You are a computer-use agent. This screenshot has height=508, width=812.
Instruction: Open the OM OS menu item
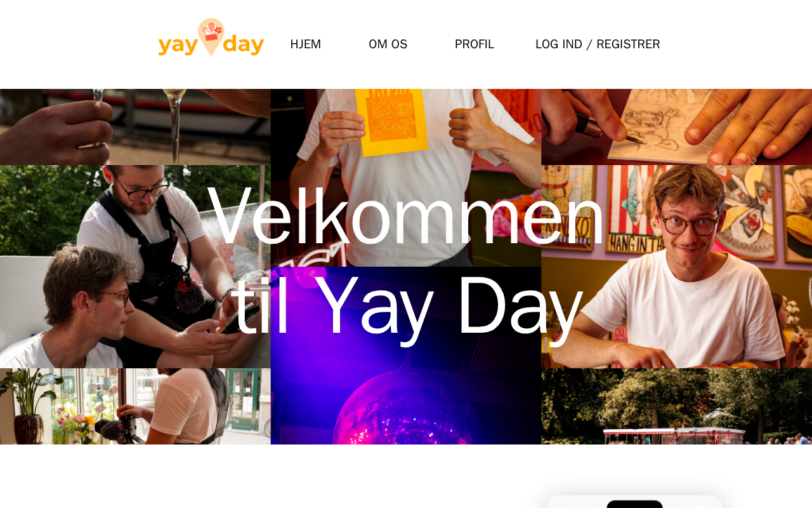(388, 44)
